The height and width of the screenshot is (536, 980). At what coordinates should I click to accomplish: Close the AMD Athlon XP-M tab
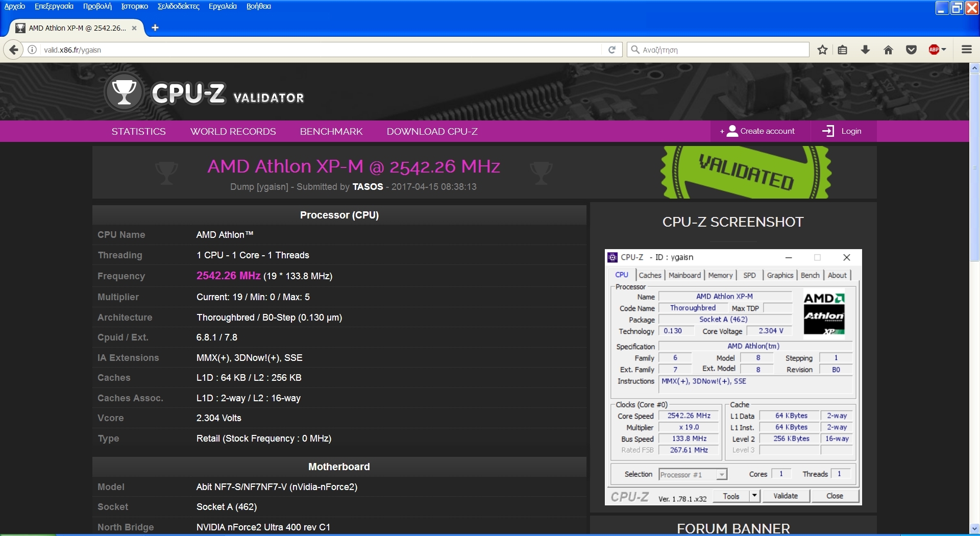134,28
